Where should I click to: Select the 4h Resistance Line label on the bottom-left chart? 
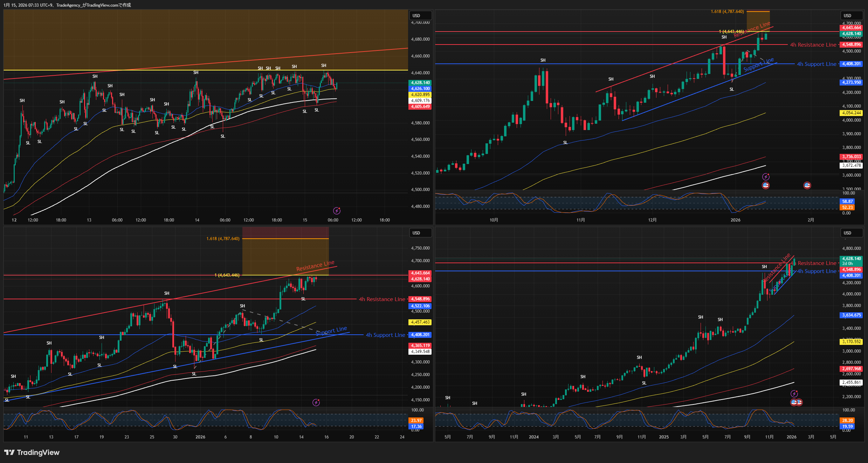(382, 299)
